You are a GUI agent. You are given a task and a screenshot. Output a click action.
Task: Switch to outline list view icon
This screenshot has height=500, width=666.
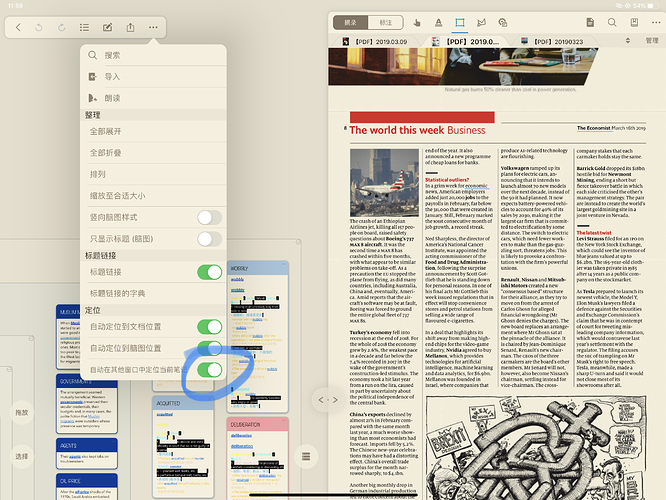85,28
